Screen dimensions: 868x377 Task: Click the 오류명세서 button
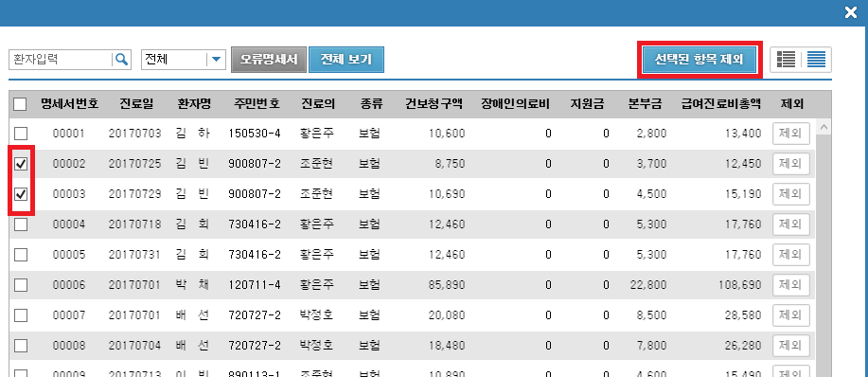269,60
